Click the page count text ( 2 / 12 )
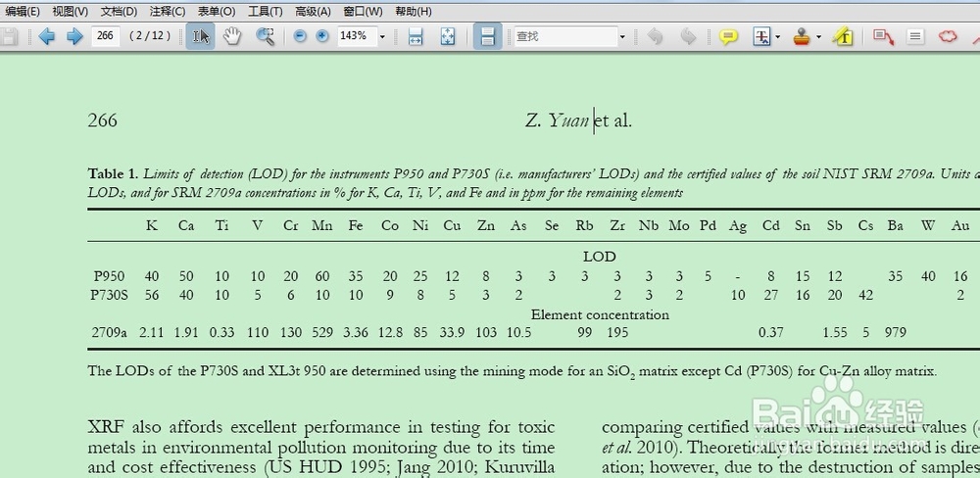 150,35
